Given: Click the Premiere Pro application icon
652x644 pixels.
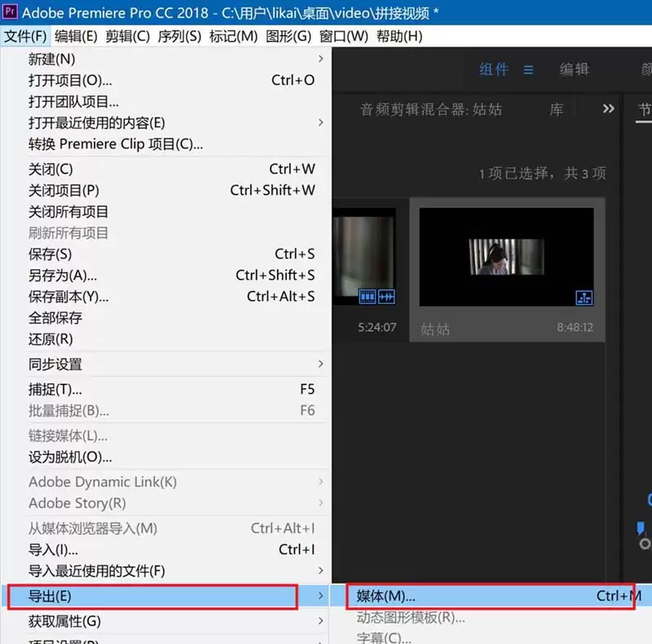Looking at the screenshot, I should (x=11, y=12).
